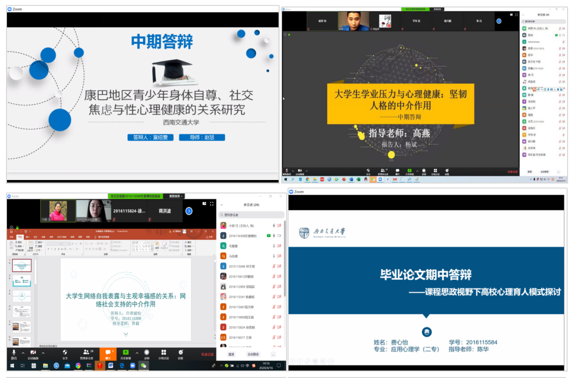Click the 录制 record icon in 许唐婧怡's meeting

click(147, 352)
